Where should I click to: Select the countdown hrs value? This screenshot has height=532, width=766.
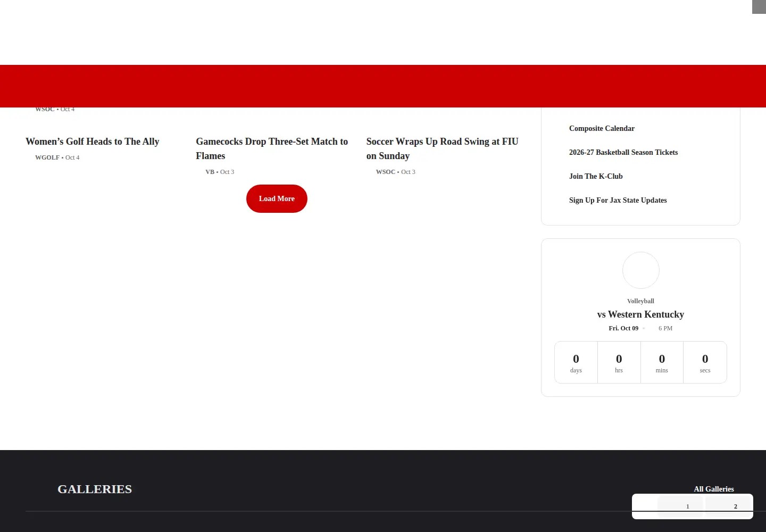619,359
